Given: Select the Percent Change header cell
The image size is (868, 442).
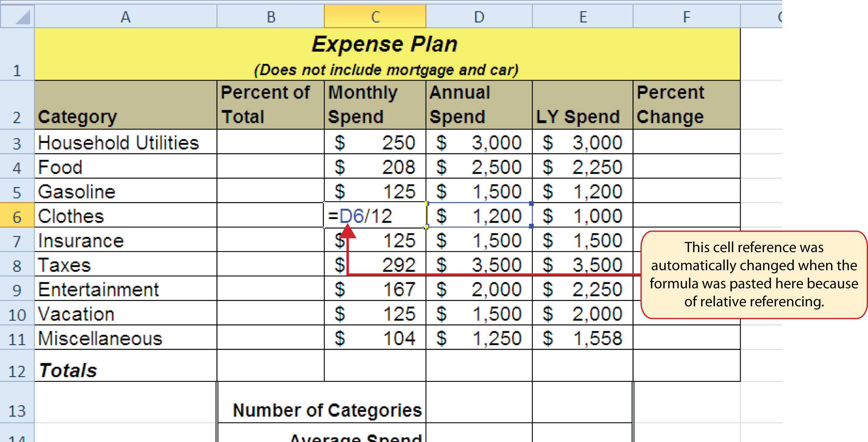Looking at the screenshot, I should click(x=682, y=104).
